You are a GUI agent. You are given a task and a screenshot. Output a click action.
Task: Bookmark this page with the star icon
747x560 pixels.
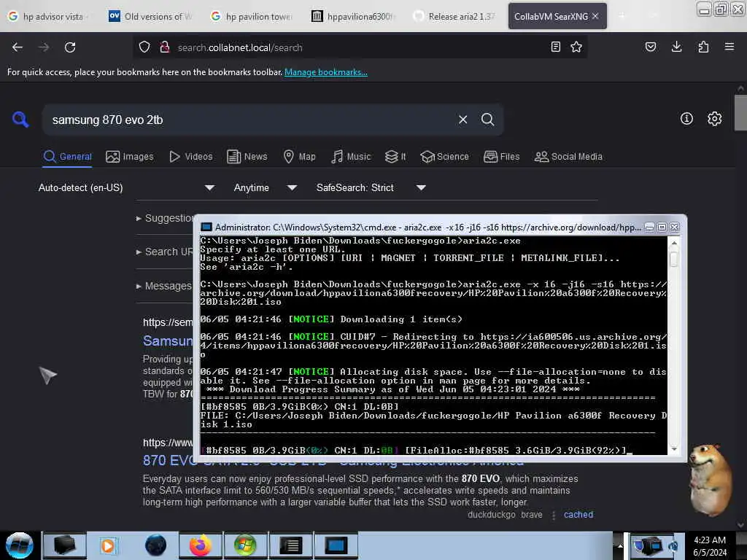pos(576,47)
